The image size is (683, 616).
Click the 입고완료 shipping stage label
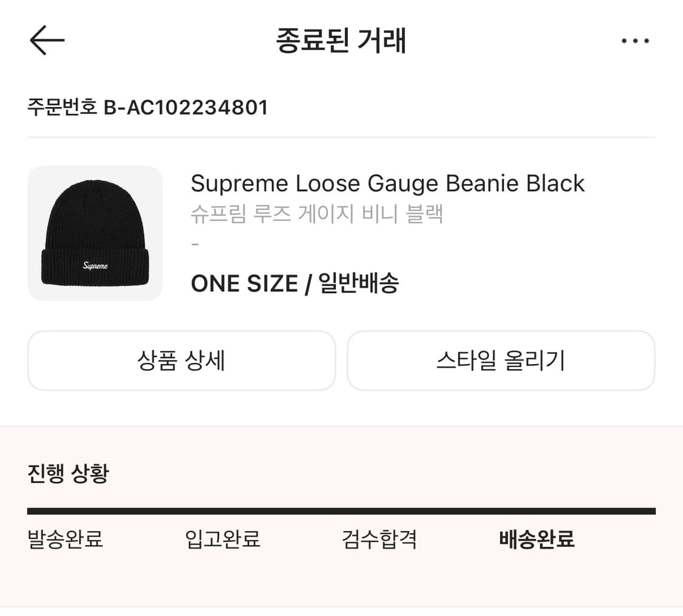point(222,540)
